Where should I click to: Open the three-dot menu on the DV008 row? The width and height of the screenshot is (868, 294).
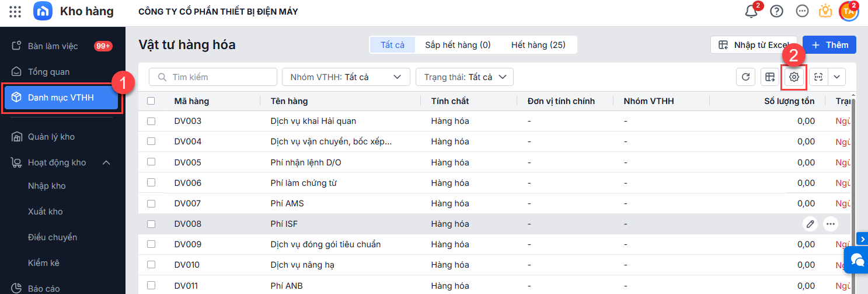point(831,224)
